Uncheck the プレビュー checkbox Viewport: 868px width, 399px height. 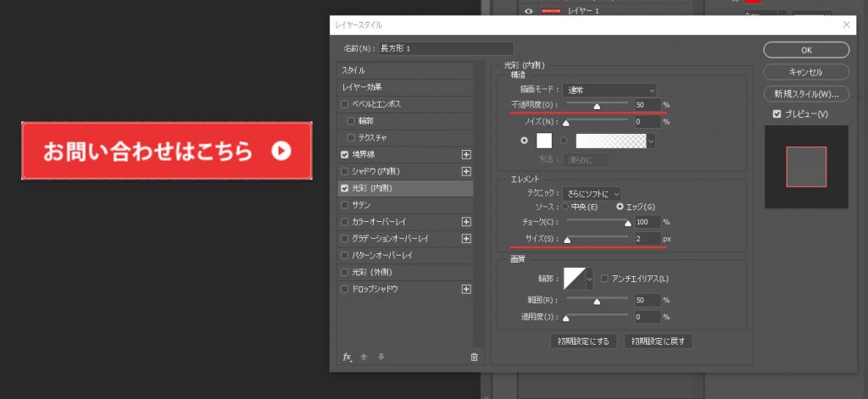tap(776, 114)
